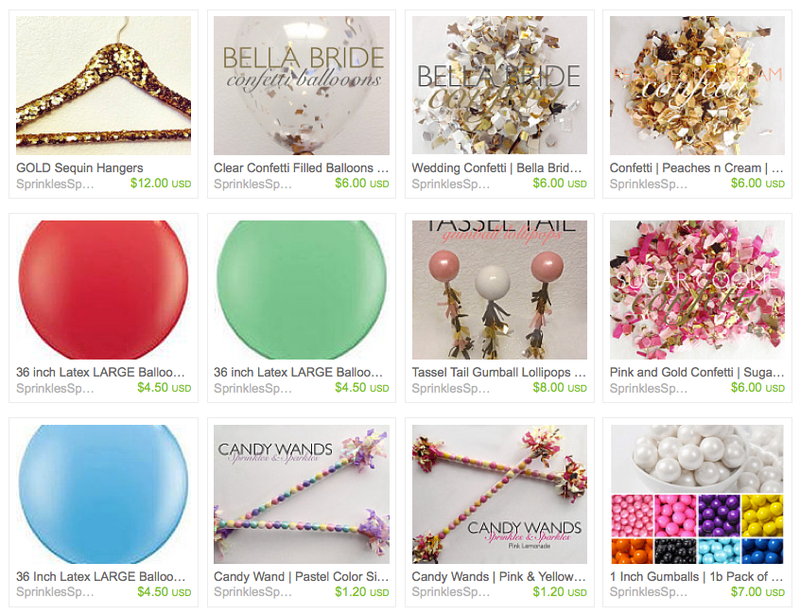
Task: Click the Clear Confetti Filled Balloons title link
Action: coord(301,168)
